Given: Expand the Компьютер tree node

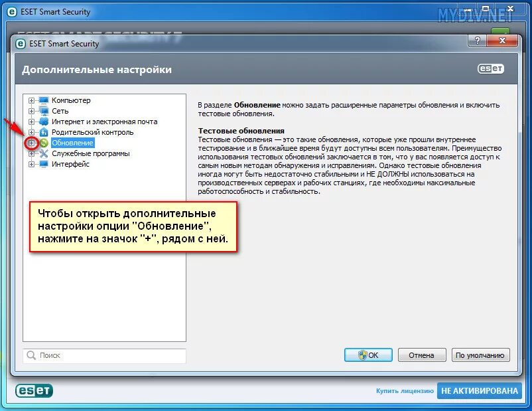Looking at the screenshot, I should [x=31, y=100].
